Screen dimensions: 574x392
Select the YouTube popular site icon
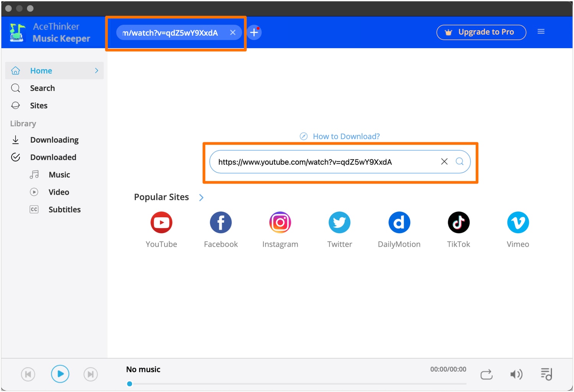click(161, 222)
